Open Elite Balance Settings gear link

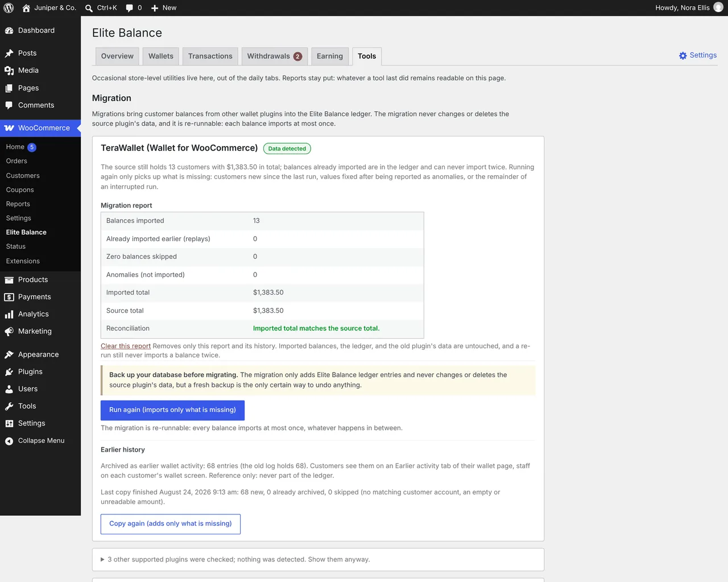point(697,55)
